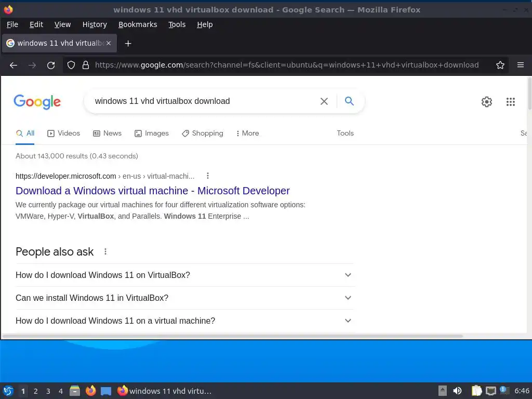Go to the Google logo homepage
The height and width of the screenshot is (399, 532).
(x=37, y=102)
